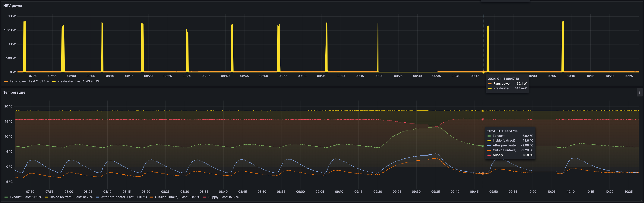Image resolution: width=644 pixels, height=203 pixels.
Task: Toggle Fans power series in HRV legend
Action: 18,81
